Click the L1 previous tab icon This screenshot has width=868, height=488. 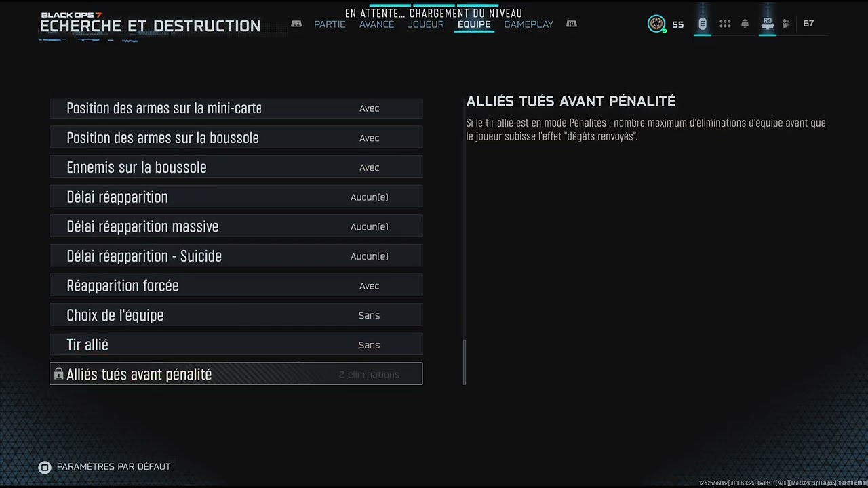pyautogui.click(x=296, y=24)
